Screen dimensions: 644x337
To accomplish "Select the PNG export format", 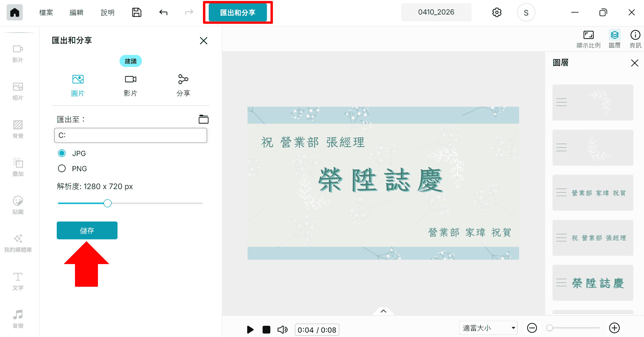I will click(x=62, y=168).
